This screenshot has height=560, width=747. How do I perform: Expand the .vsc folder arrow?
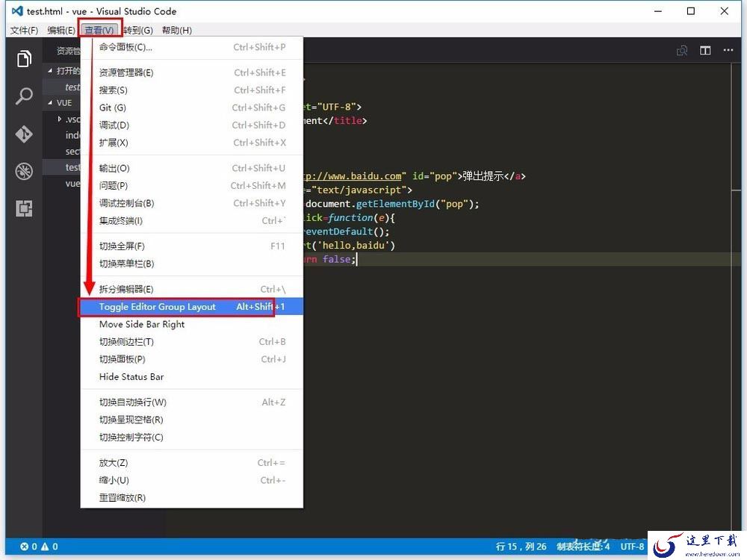(x=60, y=119)
